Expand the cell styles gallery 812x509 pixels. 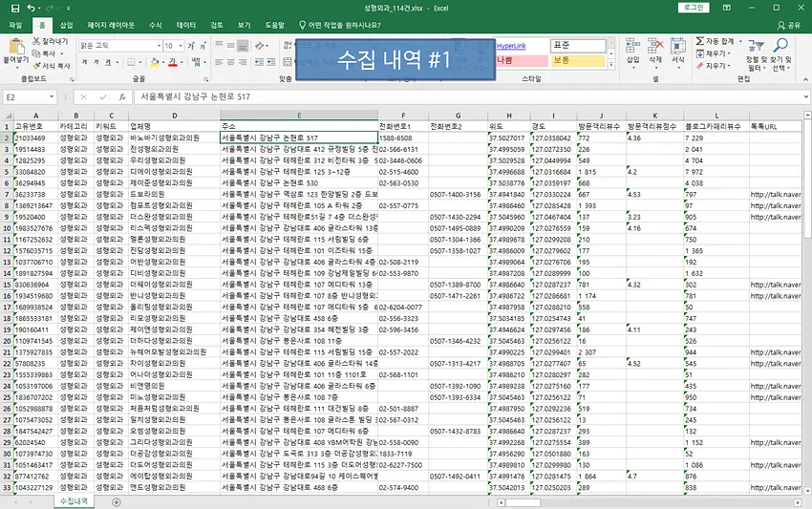point(611,65)
